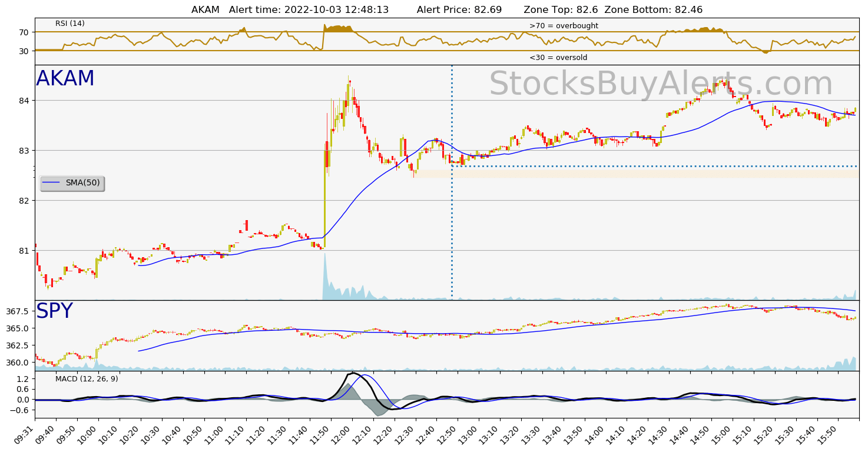Click 'Zone Bottom: 82.46' in title
The image size is (868, 452).
[654, 10]
